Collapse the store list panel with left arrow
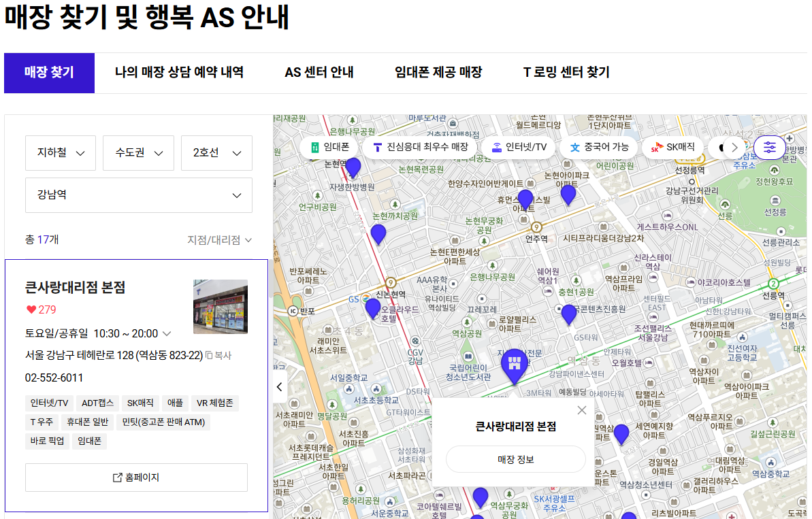 [280, 386]
